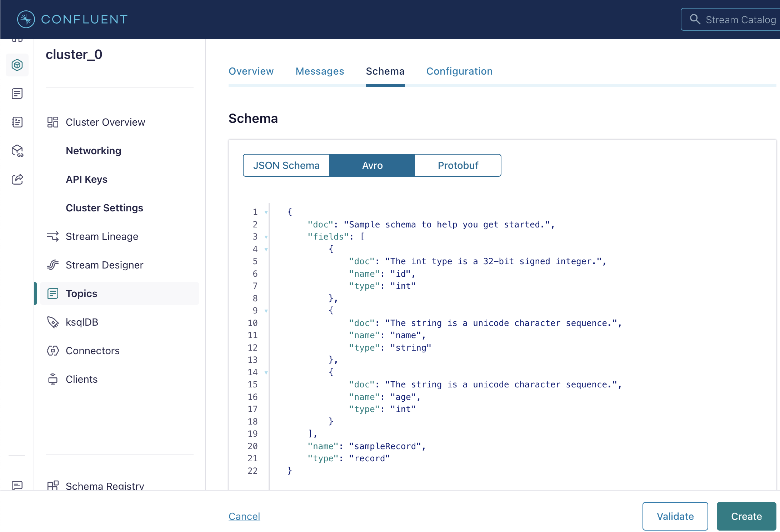Click "string" type value on line 12

click(411, 348)
